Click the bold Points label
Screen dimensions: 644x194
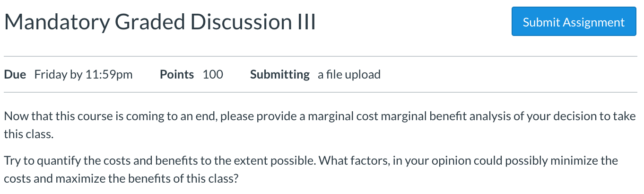[x=177, y=74]
